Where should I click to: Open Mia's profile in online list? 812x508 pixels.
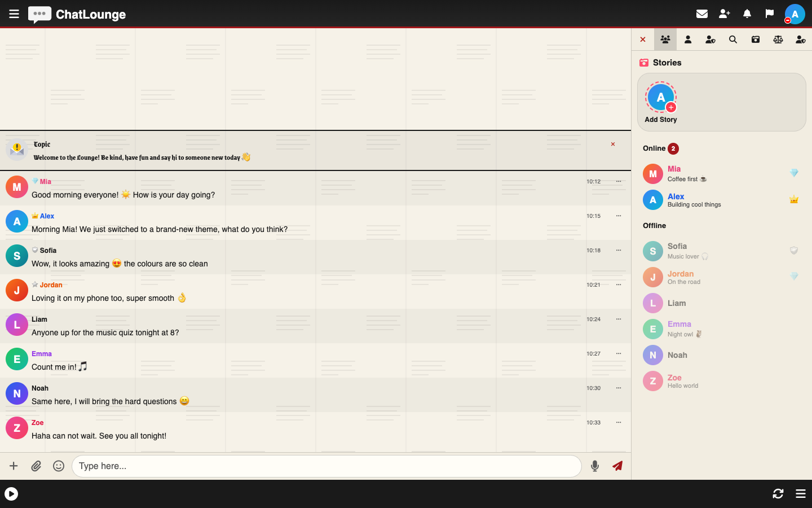click(x=722, y=174)
